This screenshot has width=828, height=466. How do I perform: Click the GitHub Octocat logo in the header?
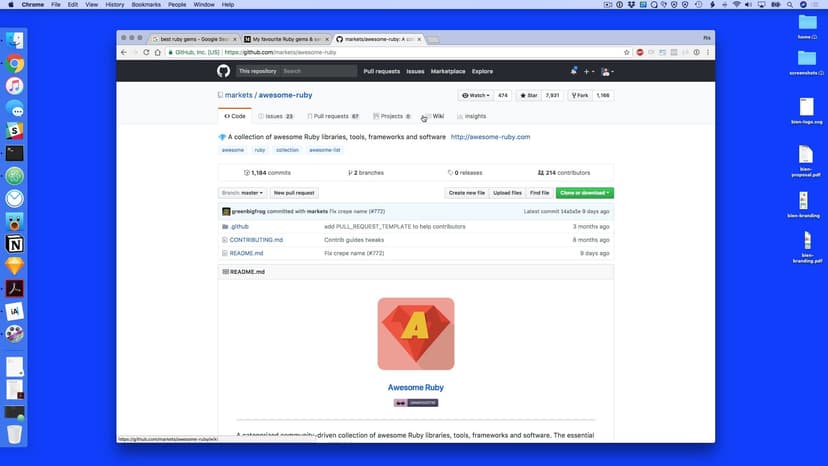(x=224, y=71)
